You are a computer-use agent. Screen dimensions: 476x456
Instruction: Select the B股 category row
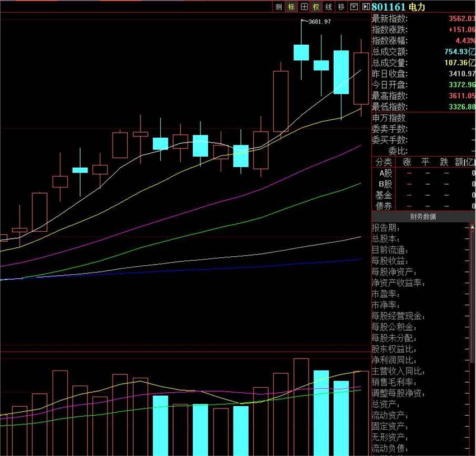click(384, 184)
